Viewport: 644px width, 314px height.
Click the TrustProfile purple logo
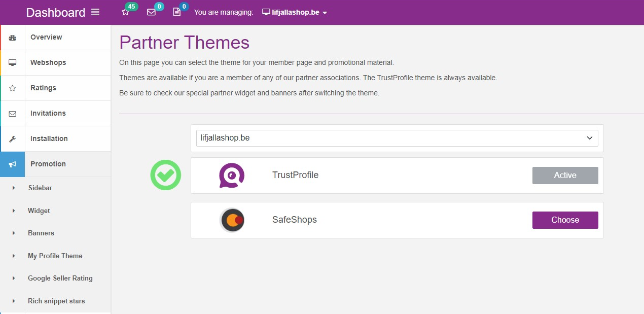pyautogui.click(x=232, y=176)
